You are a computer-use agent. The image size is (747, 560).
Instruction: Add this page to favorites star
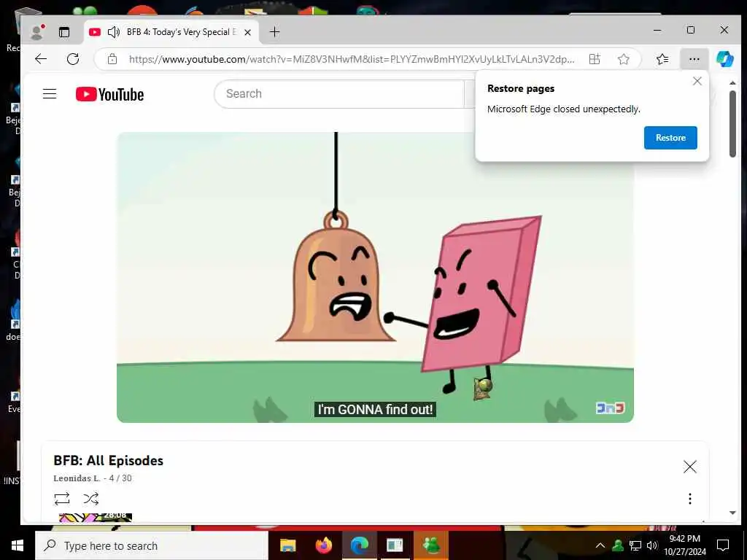click(x=623, y=59)
